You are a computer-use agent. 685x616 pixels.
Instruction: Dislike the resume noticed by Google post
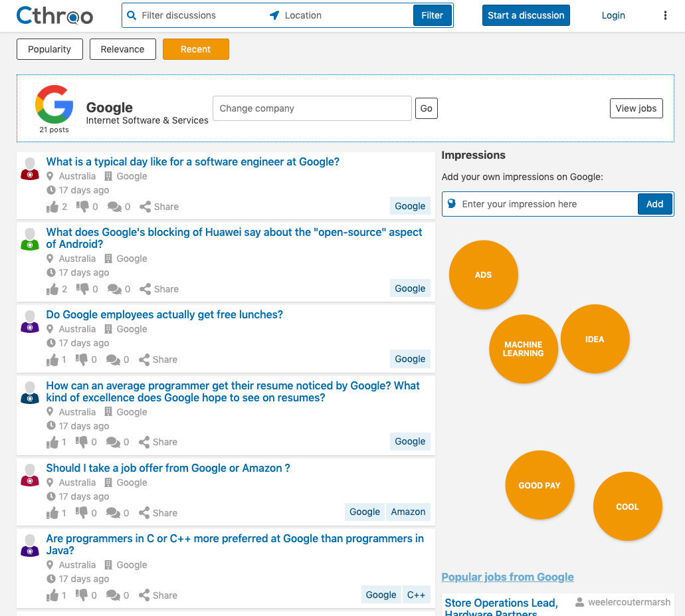[x=81, y=442]
